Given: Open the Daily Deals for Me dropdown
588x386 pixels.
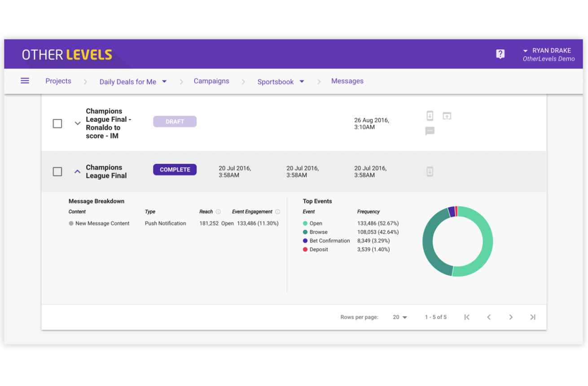Looking at the screenshot, I should (133, 82).
